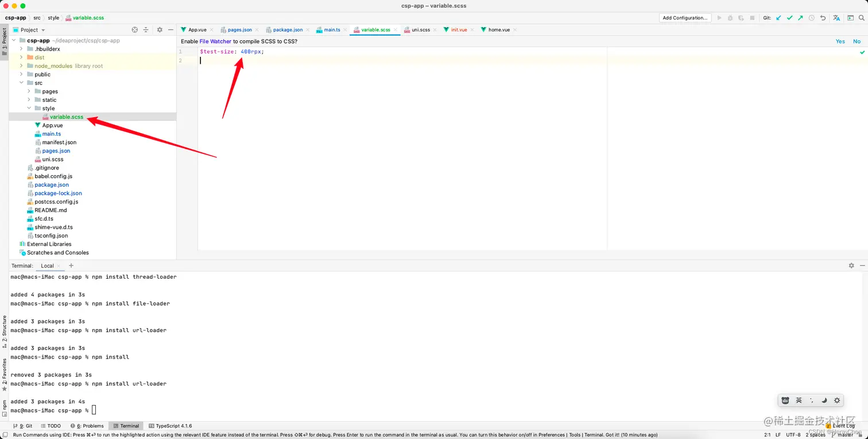
Task: Click No to dismiss File Watcher prompt
Action: 857,41
